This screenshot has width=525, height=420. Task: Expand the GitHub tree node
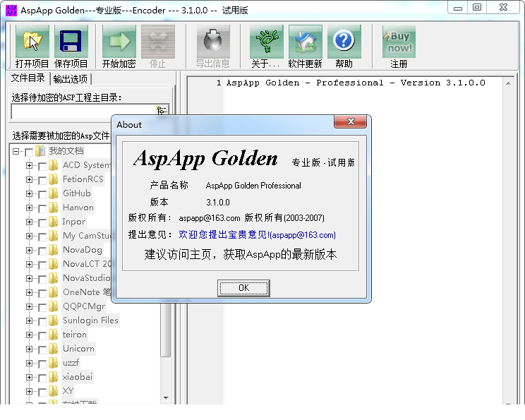[x=29, y=193]
